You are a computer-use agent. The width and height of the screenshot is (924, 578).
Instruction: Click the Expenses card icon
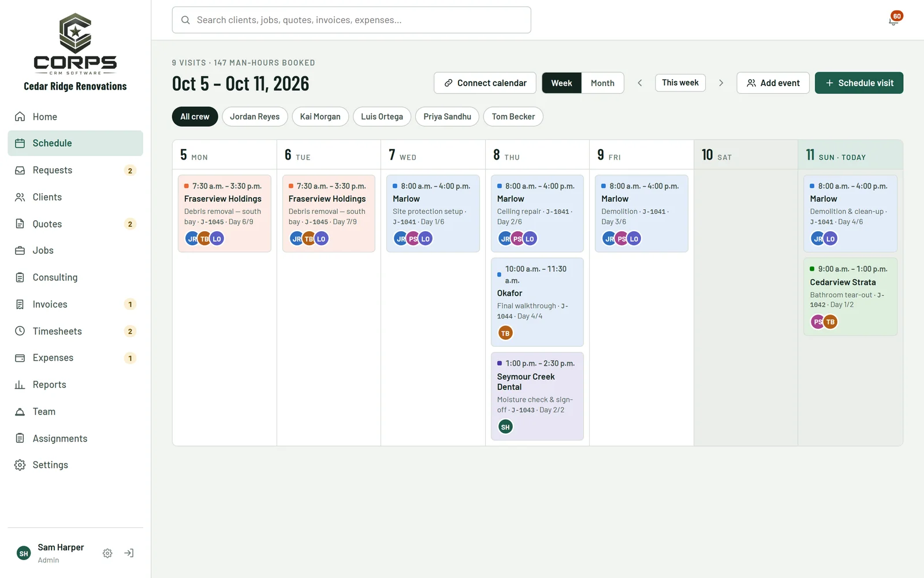[20, 358]
